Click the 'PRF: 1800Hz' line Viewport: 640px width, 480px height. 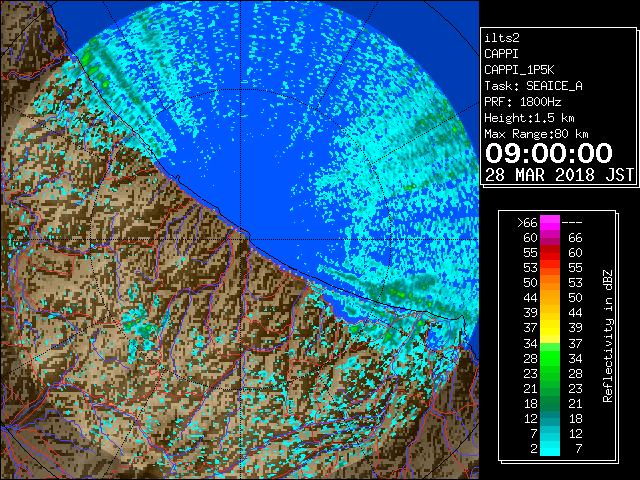[x=522, y=102]
